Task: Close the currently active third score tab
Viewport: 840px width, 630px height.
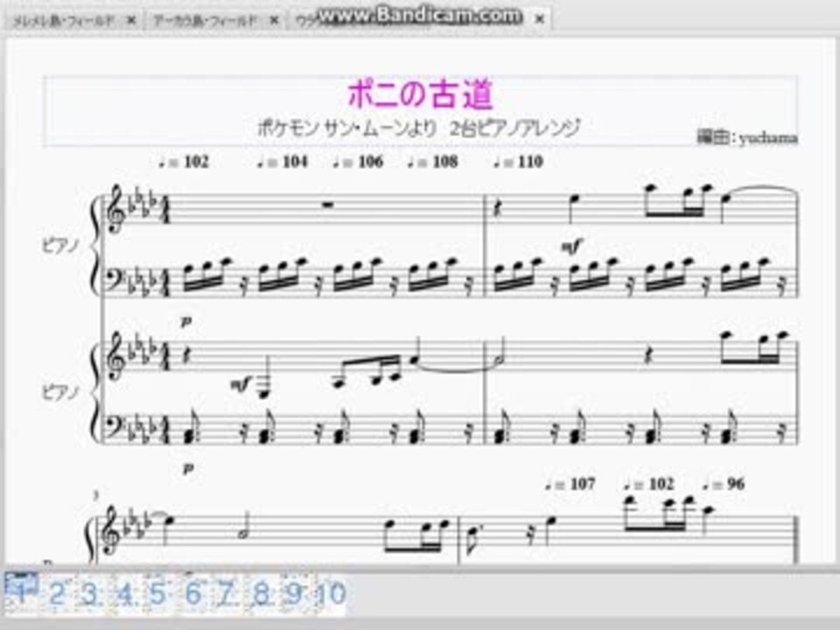Action: (x=540, y=20)
